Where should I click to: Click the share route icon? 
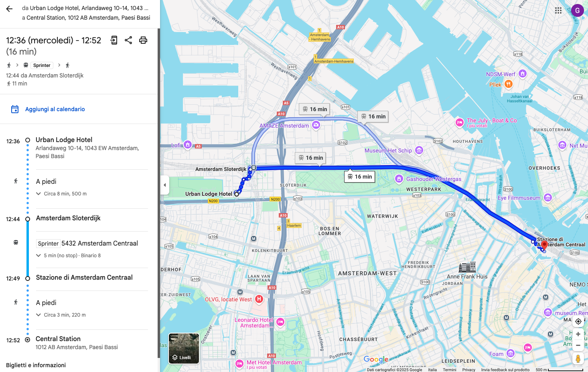(x=128, y=40)
